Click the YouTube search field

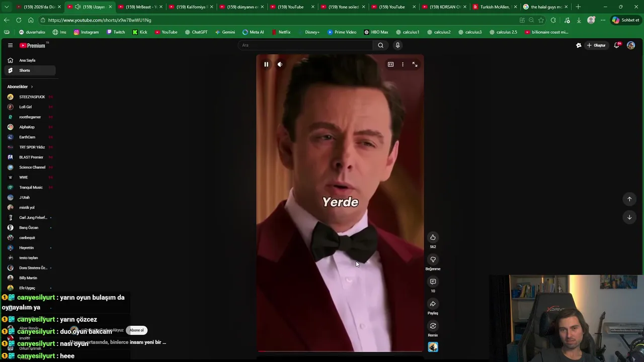tap(306, 45)
